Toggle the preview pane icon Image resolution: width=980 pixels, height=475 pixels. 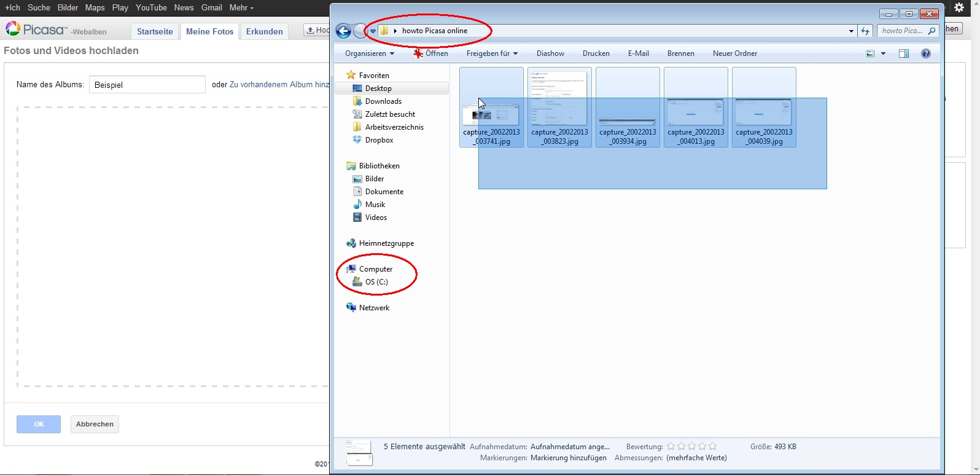903,53
